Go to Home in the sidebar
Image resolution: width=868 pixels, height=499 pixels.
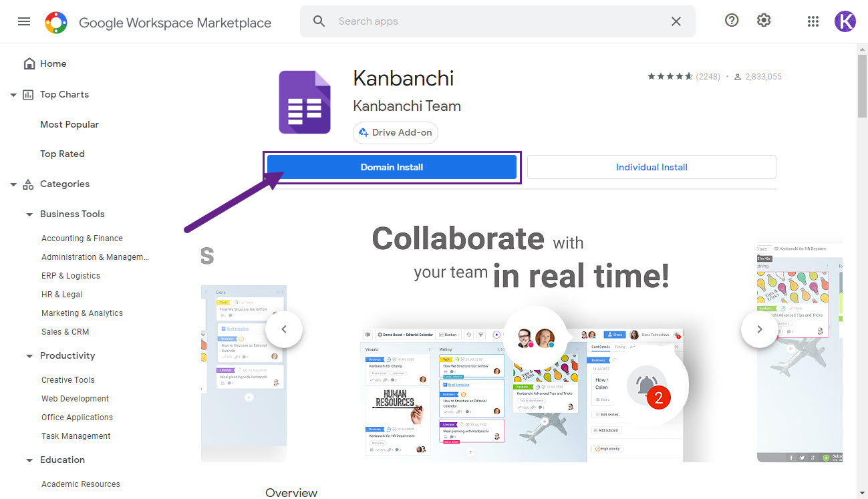(53, 63)
